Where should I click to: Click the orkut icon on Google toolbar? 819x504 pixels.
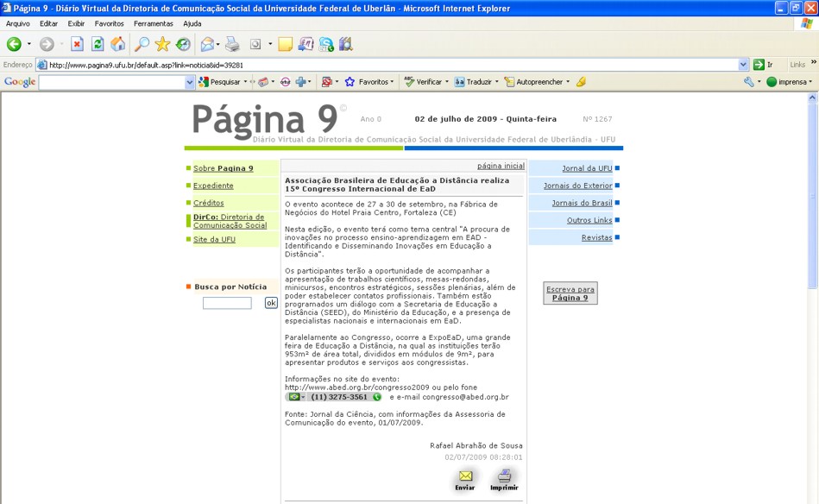[285, 82]
